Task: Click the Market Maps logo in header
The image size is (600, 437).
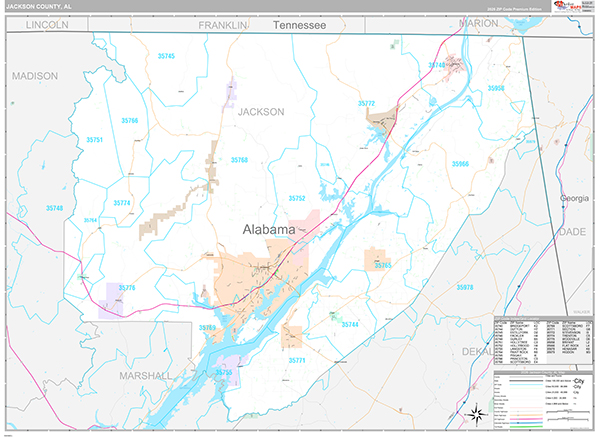Action: click(568, 6)
